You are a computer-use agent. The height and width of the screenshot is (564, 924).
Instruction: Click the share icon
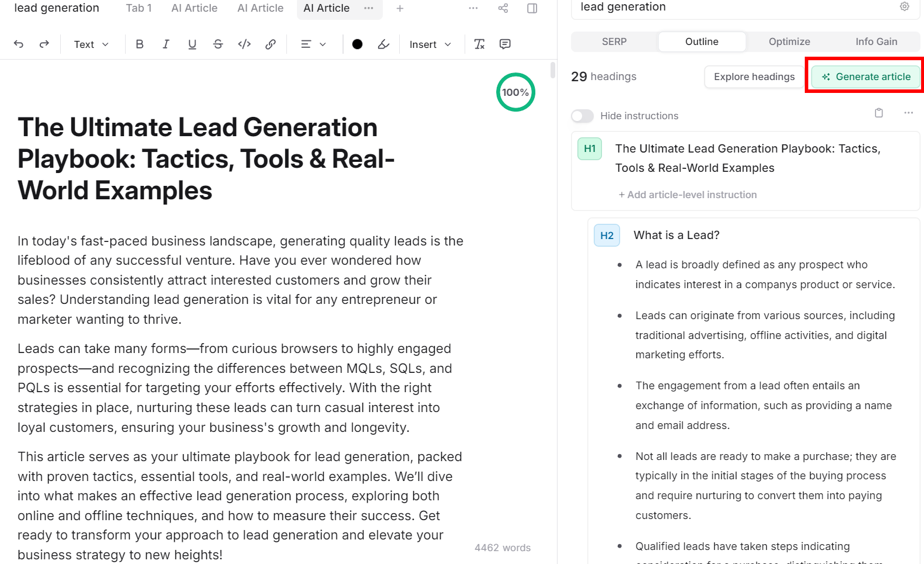(x=503, y=8)
